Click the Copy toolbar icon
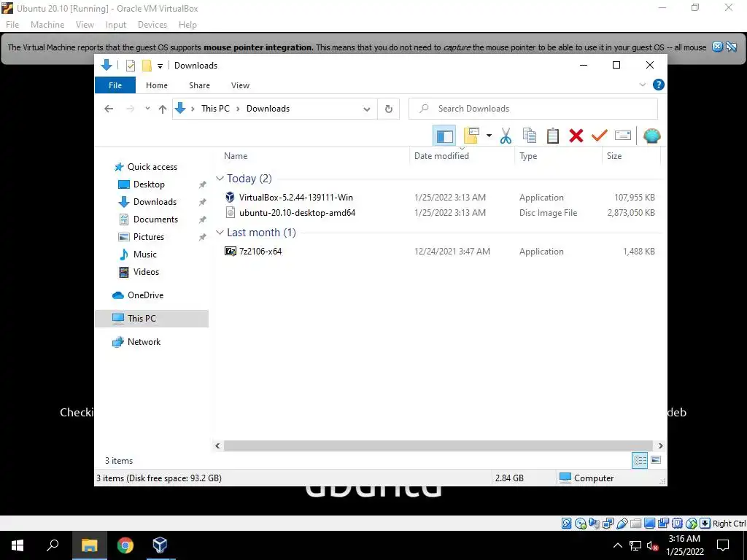Screen dimensions: 747x560 pos(530,136)
